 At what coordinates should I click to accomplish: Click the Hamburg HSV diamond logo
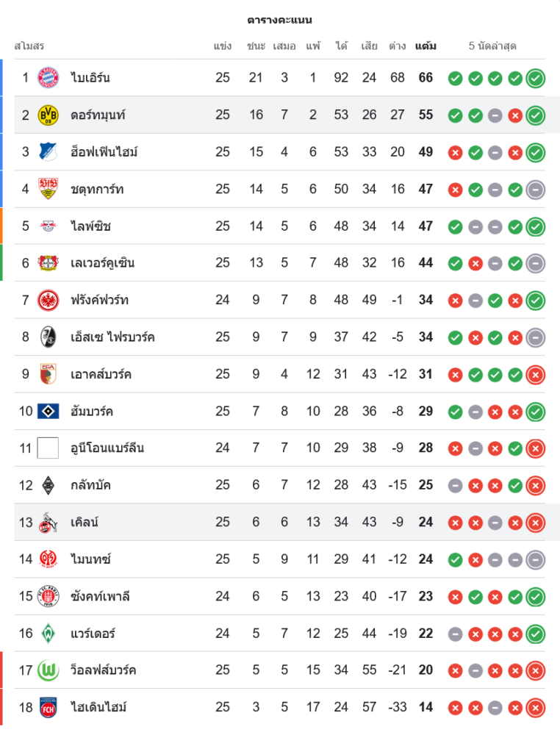coord(48,411)
